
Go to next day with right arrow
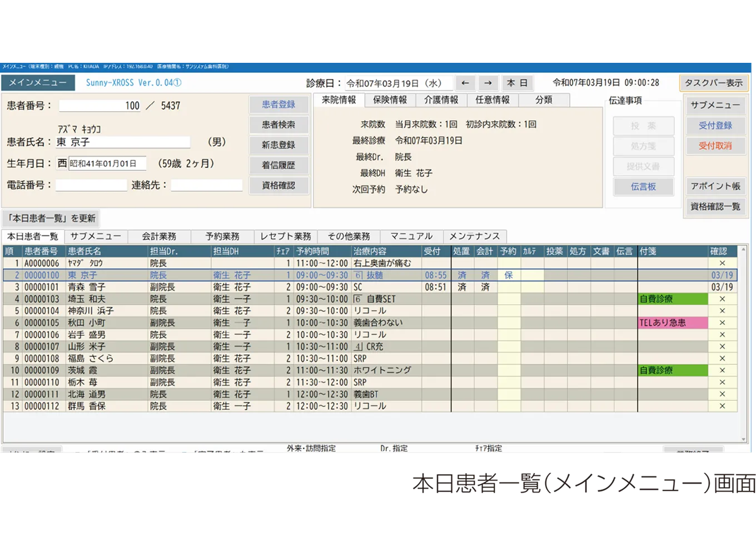488,83
